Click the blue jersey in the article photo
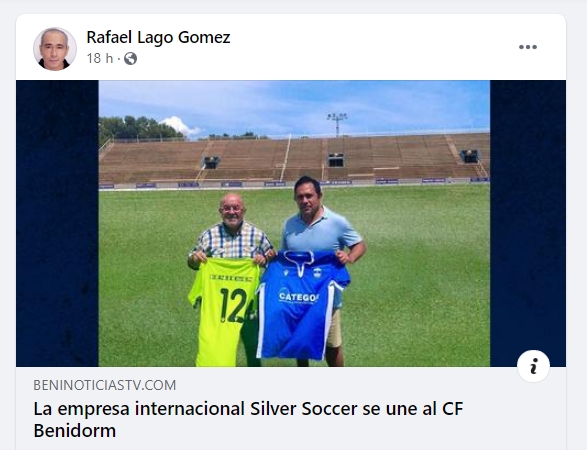 pos(301,305)
